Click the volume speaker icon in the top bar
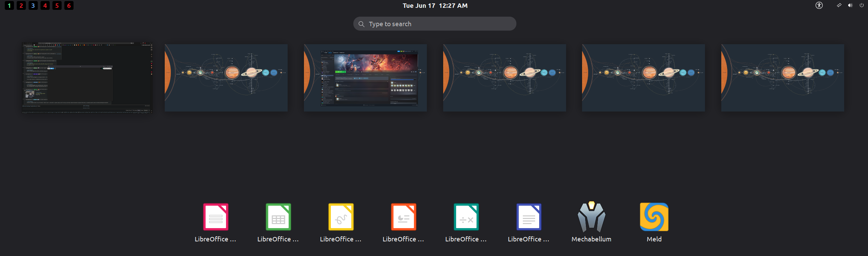This screenshot has width=868, height=256. (850, 5)
